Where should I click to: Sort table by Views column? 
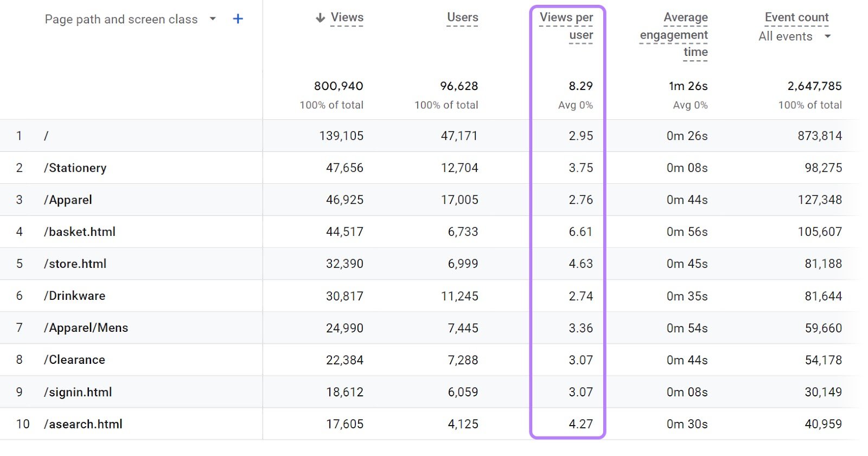(347, 17)
